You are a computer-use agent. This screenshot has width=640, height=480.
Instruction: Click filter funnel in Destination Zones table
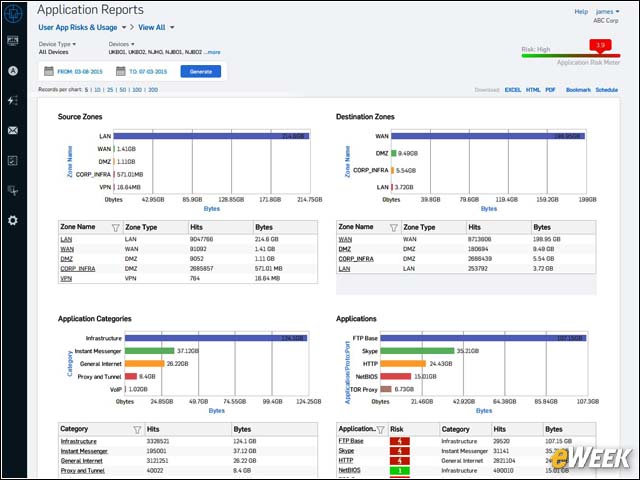click(393, 228)
